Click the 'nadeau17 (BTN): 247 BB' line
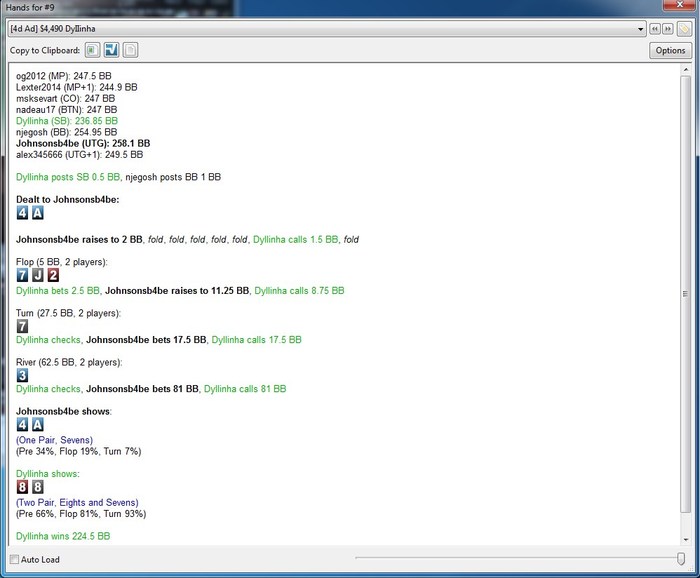Image resolution: width=700 pixels, height=578 pixels. click(x=67, y=109)
